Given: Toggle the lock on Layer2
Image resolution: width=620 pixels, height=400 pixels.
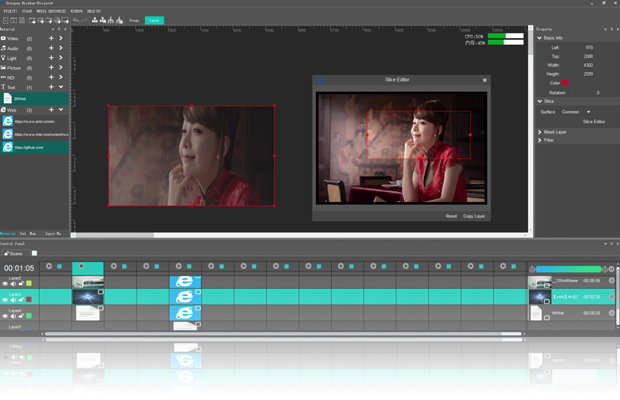Looking at the screenshot, I should pyautogui.click(x=21, y=283).
